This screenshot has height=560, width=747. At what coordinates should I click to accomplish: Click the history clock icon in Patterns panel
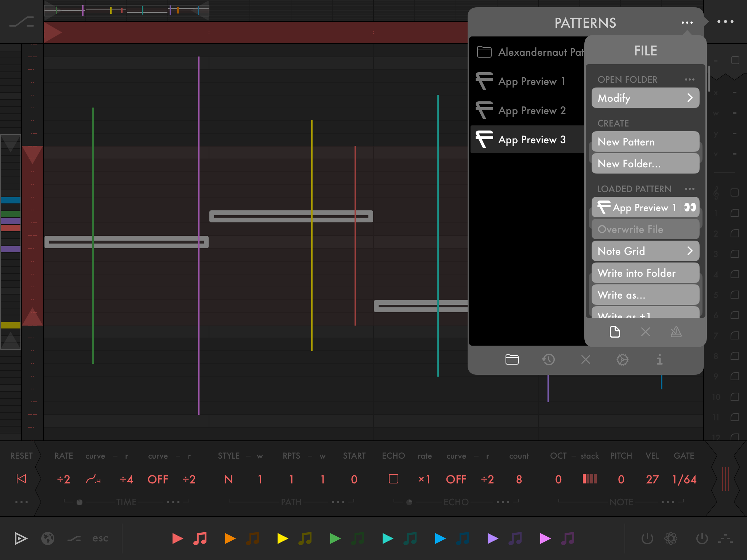[x=549, y=360]
